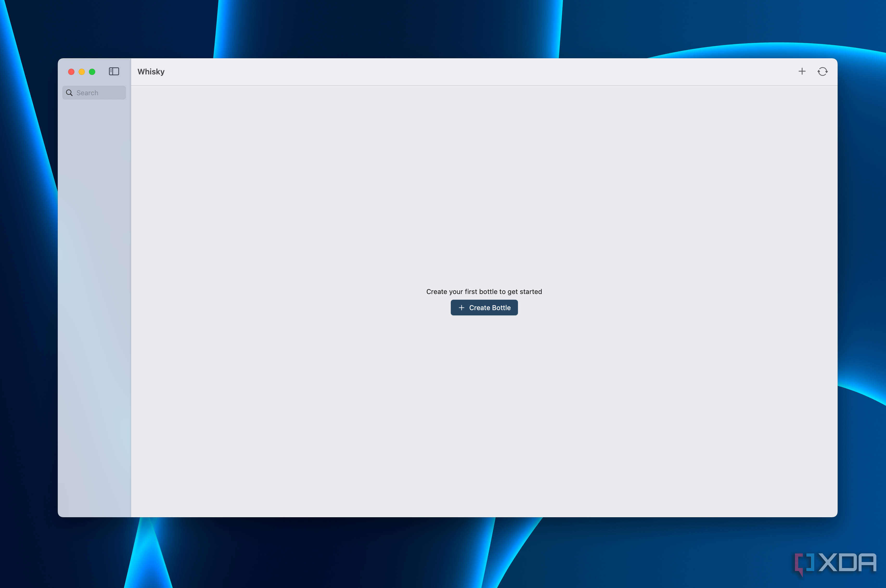Click 'Create your first bottle to get started'

click(x=484, y=291)
